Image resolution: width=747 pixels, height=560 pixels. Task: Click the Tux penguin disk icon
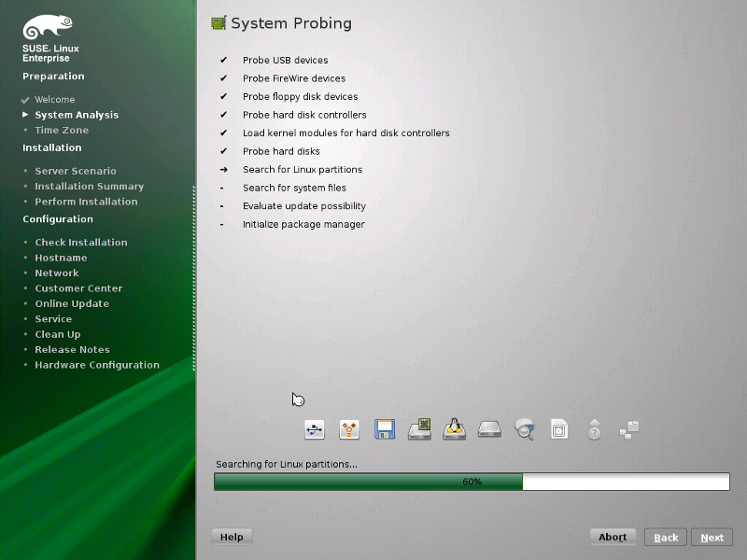455,429
